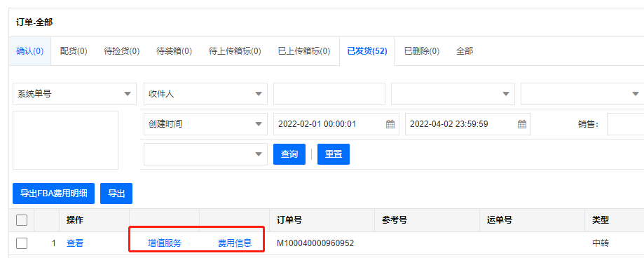The image size is (644, 258).
Task: Expand the 系统单号 dropdown
Action: coord(75,94)
